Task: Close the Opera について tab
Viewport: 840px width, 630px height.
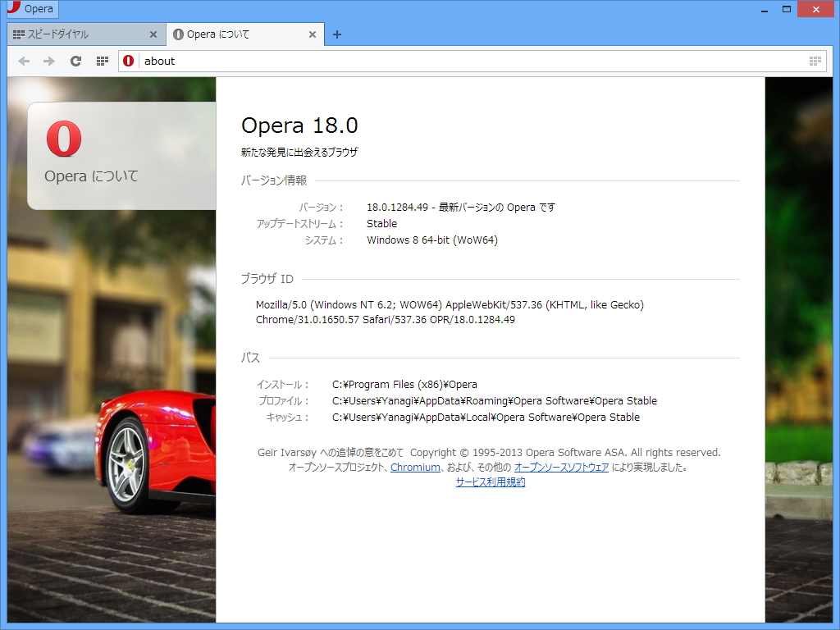Action: click(x=313, y=34)
